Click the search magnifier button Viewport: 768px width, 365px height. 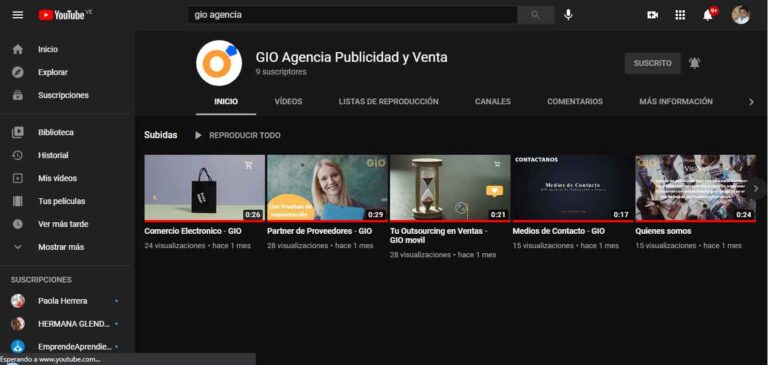coord(535,15)
